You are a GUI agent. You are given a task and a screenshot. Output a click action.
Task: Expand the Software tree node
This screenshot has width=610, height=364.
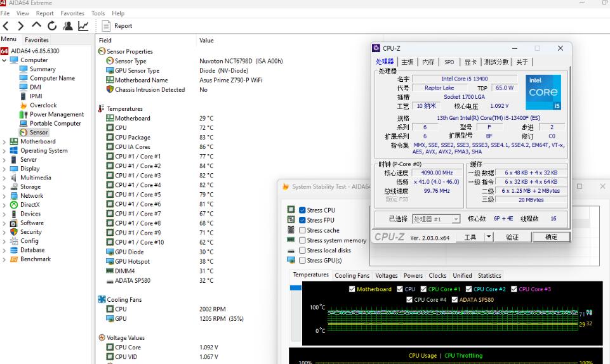4,223
